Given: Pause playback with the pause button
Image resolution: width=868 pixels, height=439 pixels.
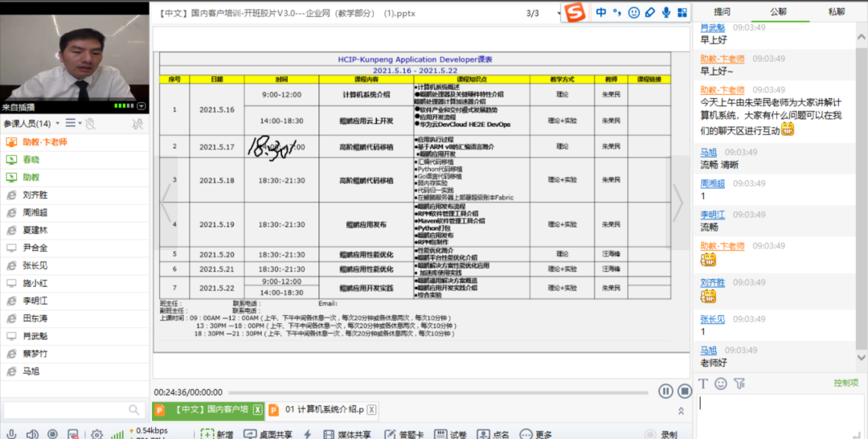Looking at the screenshot, I should point(665,391).
